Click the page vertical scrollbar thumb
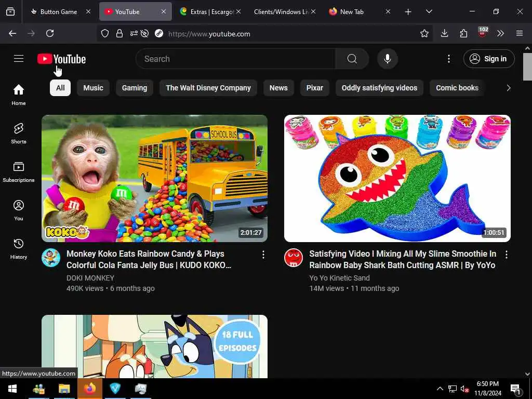 pyautogui.click(x=527, y=66)
